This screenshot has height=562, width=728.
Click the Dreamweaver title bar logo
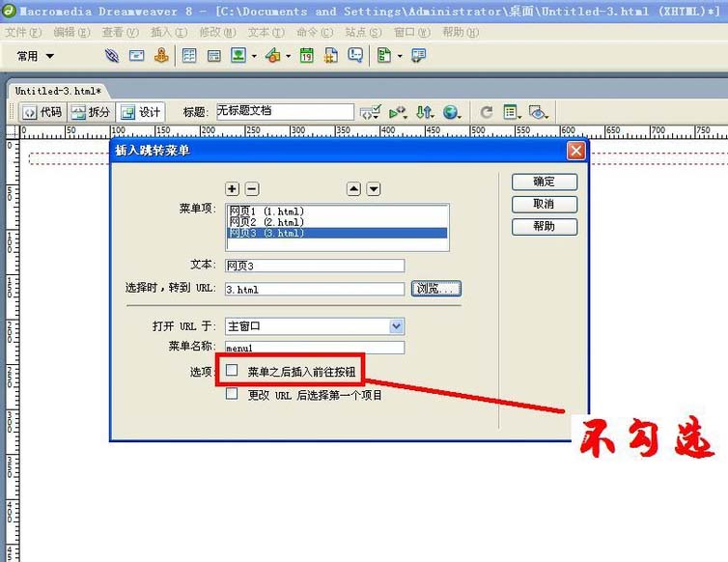tap(9, 11)
